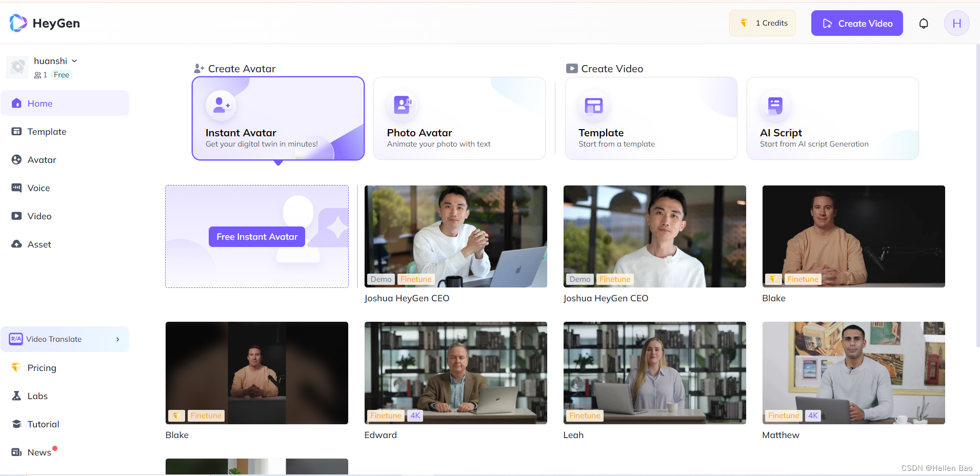Image resolution: width=980 pixels, height=476 pixels.
Task: Click the Pricing gem icon
Action: point(16,367)
